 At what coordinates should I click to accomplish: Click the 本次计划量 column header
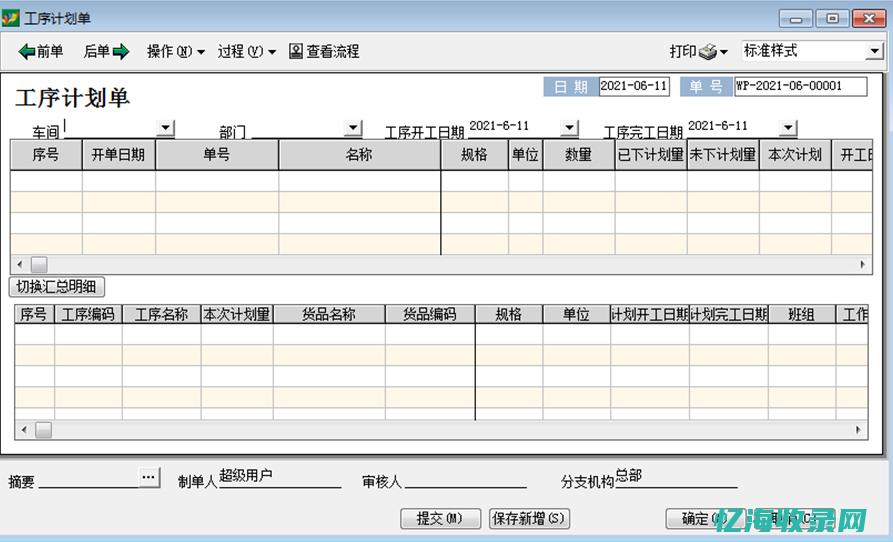pos(237,314)
